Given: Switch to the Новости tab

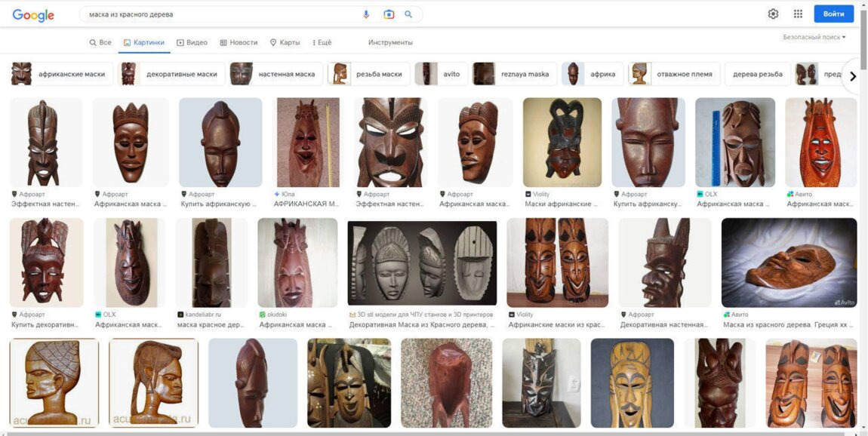Looking at the screenshot, I should tap(239, 43).
